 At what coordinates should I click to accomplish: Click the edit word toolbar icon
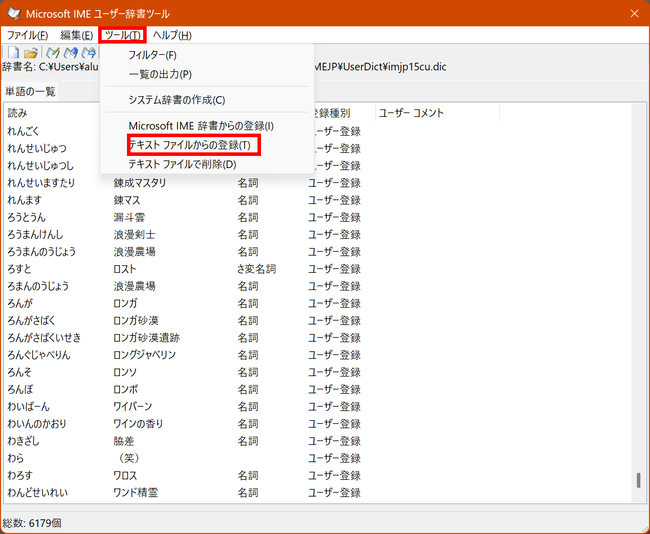click(71, 53)
